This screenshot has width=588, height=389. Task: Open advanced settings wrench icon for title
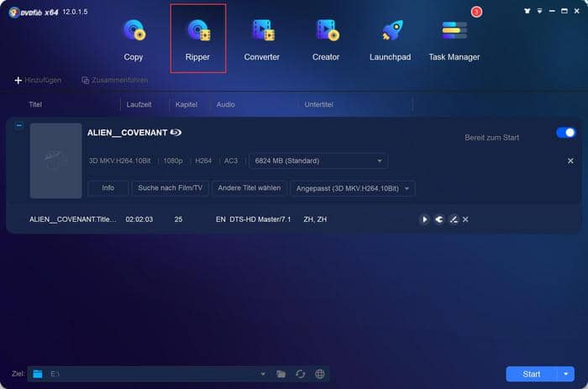(x=439, y=219)
